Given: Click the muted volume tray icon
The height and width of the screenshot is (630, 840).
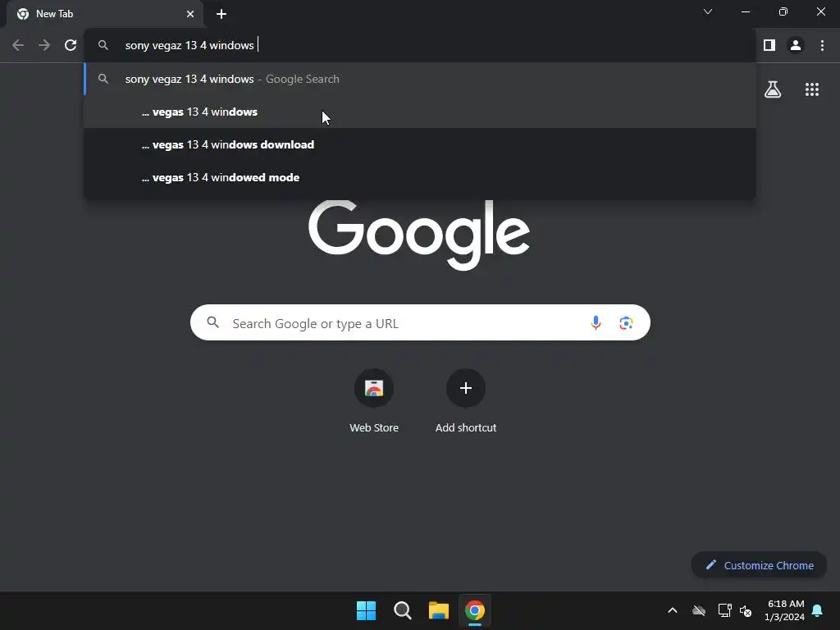Looking at the screenshot, I should point(745,610).
